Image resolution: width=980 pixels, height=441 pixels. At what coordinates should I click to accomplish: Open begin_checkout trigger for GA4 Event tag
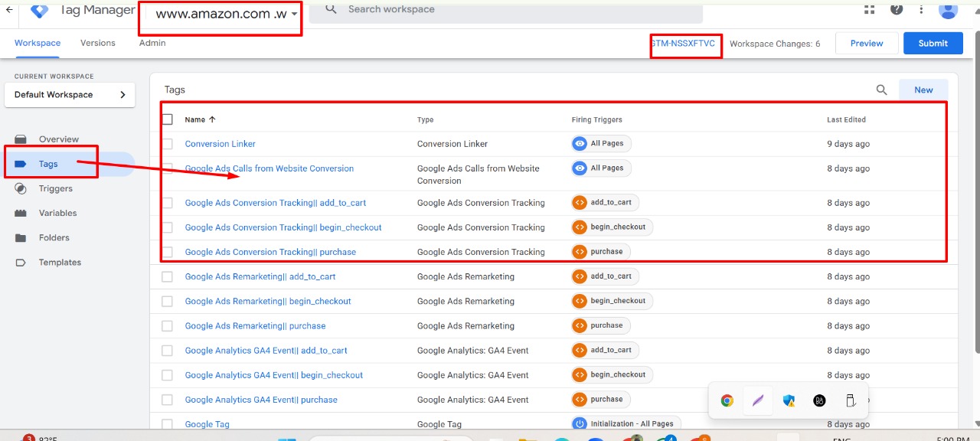(x=612, y=374)
